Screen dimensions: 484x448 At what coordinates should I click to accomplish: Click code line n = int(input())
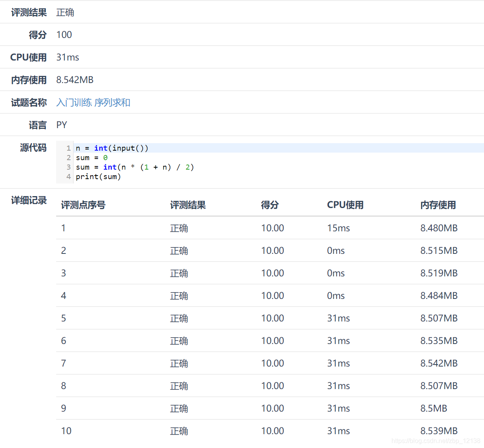coord(112,148)
